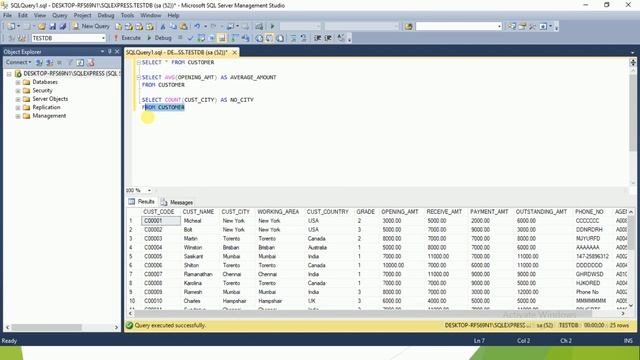Open the Connect dropdown in Object Explorer

coord(18,62)
